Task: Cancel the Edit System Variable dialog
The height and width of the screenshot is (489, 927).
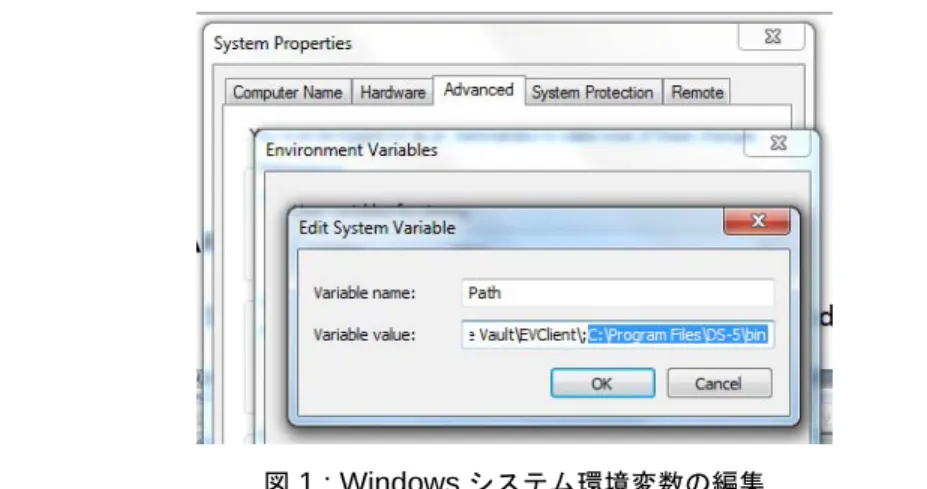Action: pyautogui.click(x=719, y=383)
